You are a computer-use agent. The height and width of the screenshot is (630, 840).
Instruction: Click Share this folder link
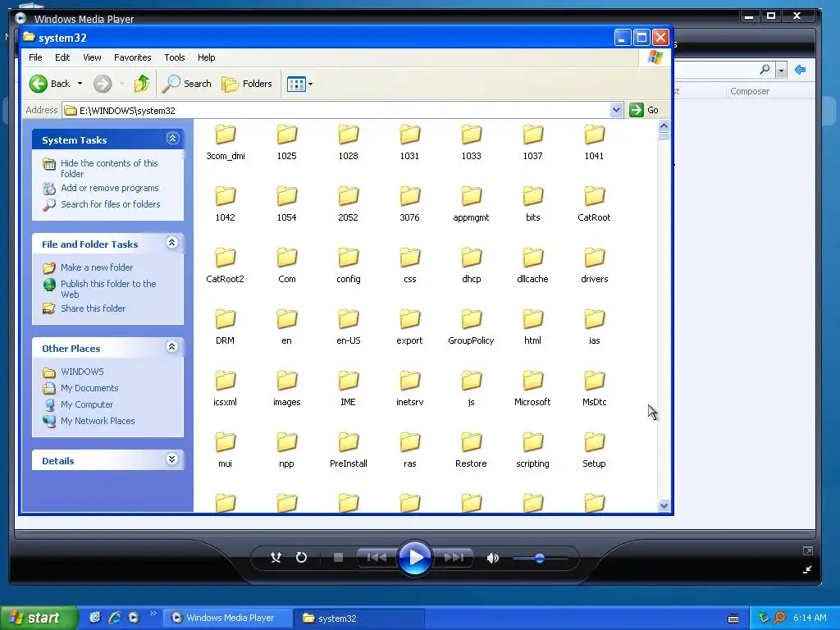93,308
